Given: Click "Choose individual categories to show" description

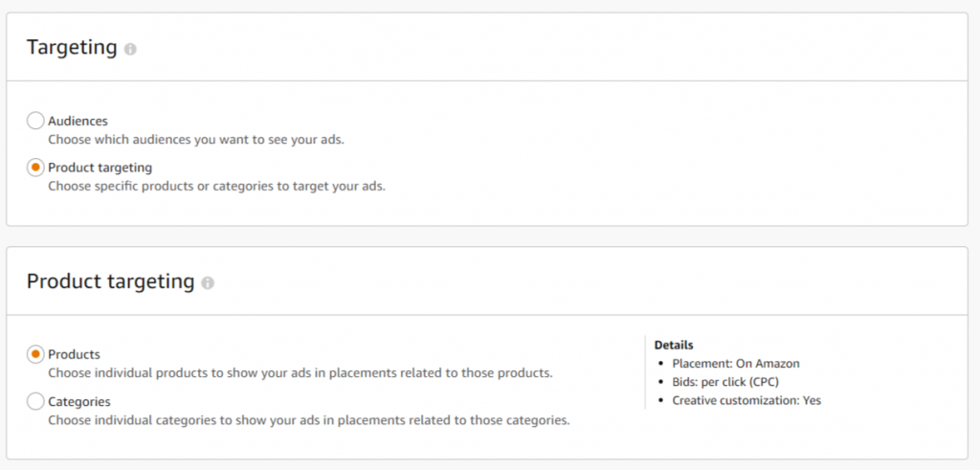Looking at the screenshot, I should click(309, 419).
